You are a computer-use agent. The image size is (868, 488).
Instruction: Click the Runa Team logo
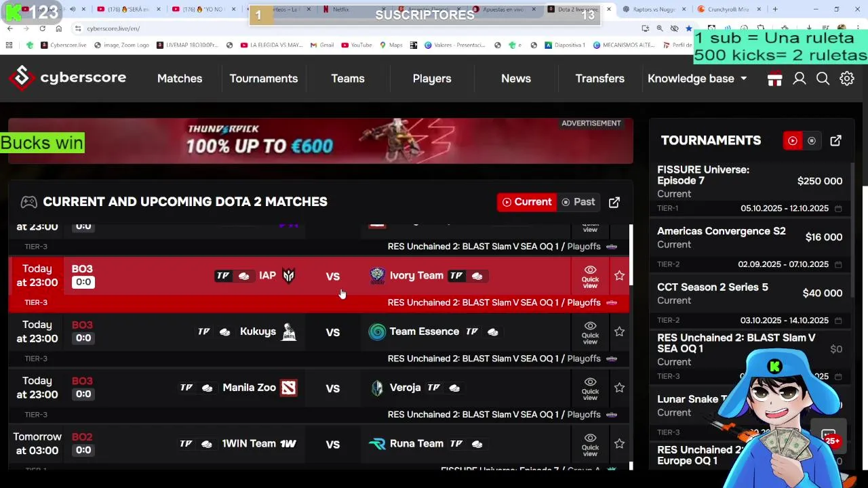tap(377, 444)
